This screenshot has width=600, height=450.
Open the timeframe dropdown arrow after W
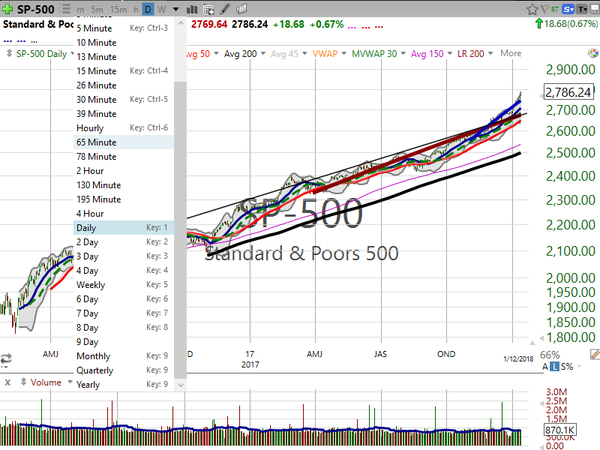pyautogui.click(x=176, y=10)
